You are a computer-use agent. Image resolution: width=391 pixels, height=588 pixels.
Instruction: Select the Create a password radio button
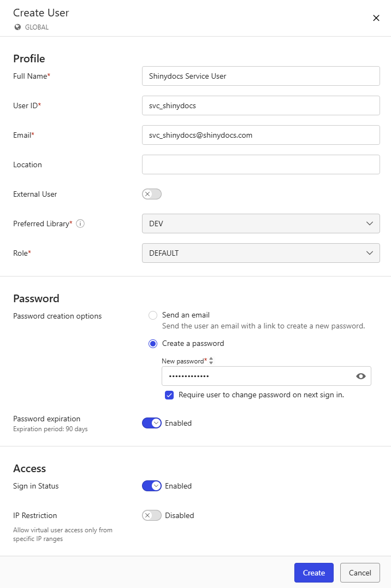tap(153, 344)
